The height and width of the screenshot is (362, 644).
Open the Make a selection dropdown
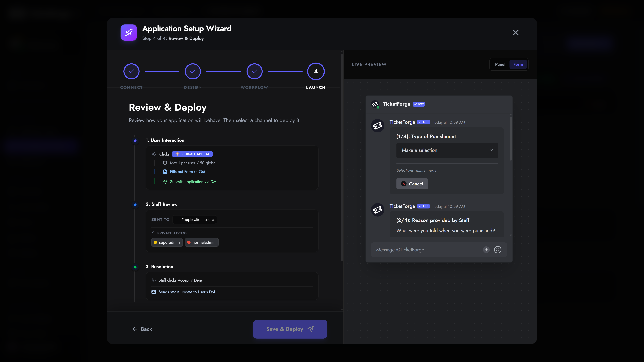tap(447, 150)
